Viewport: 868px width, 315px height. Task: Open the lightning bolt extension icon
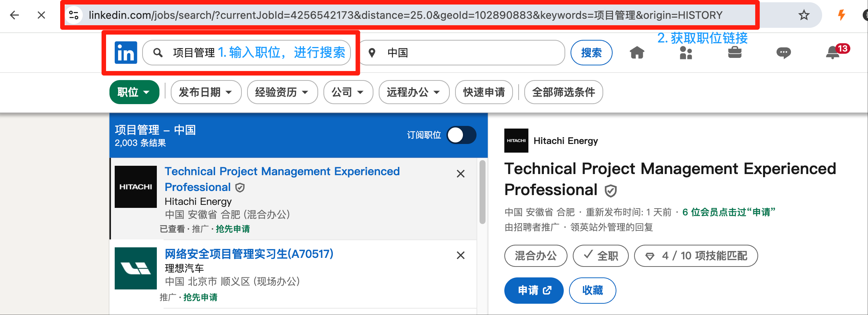click(x=842, y=15)
